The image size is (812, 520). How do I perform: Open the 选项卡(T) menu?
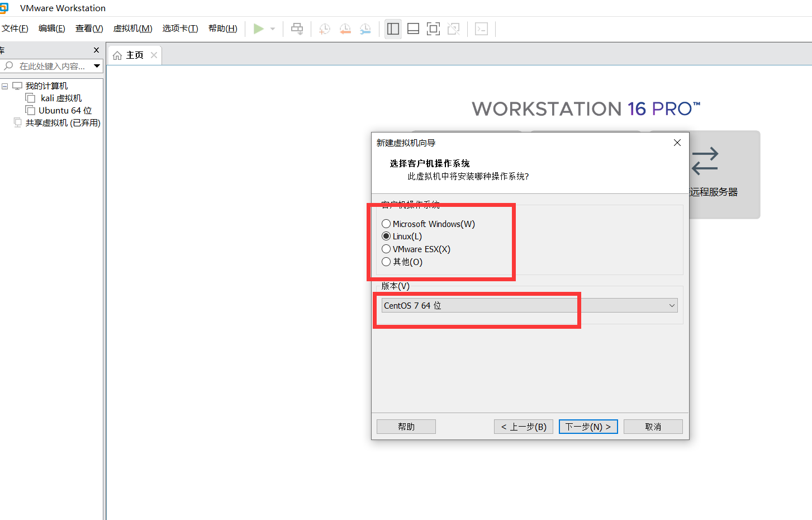[180, 29]
